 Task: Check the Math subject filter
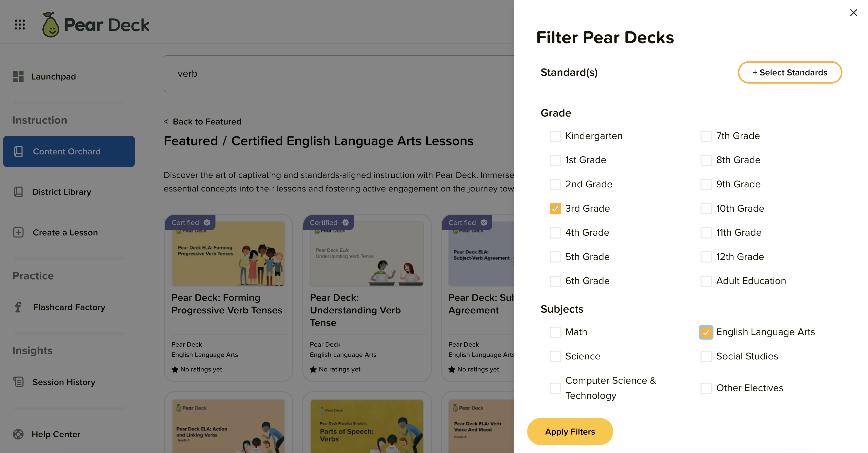click(555, 332)
